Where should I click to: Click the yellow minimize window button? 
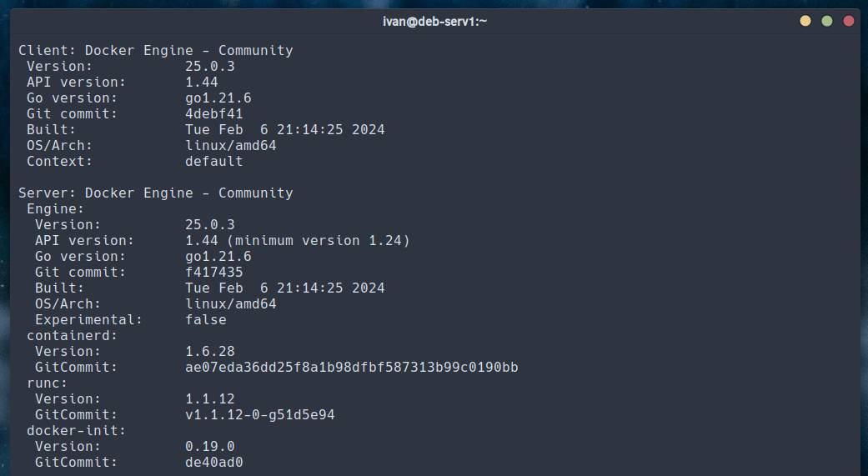point(805,21)
